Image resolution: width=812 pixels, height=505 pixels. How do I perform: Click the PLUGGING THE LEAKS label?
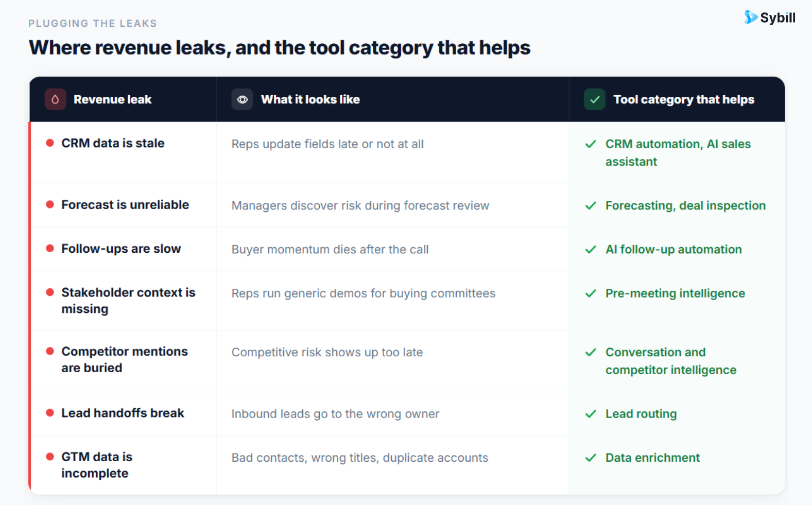click(93, 23)
